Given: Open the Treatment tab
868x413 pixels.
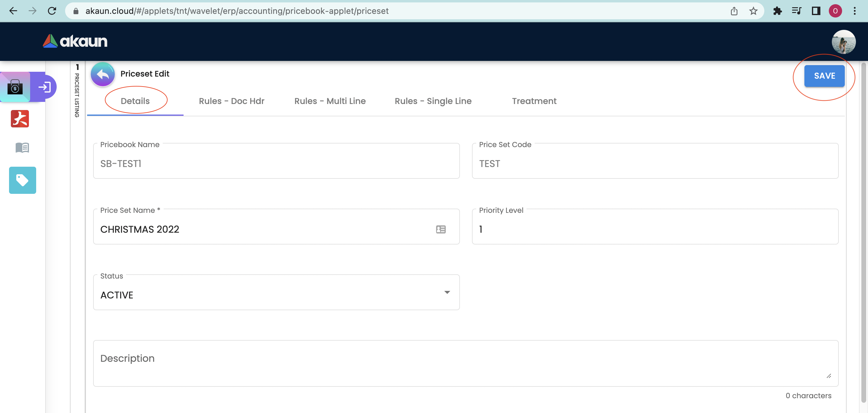Looking at the screenshot, I should tap(534, 101).
